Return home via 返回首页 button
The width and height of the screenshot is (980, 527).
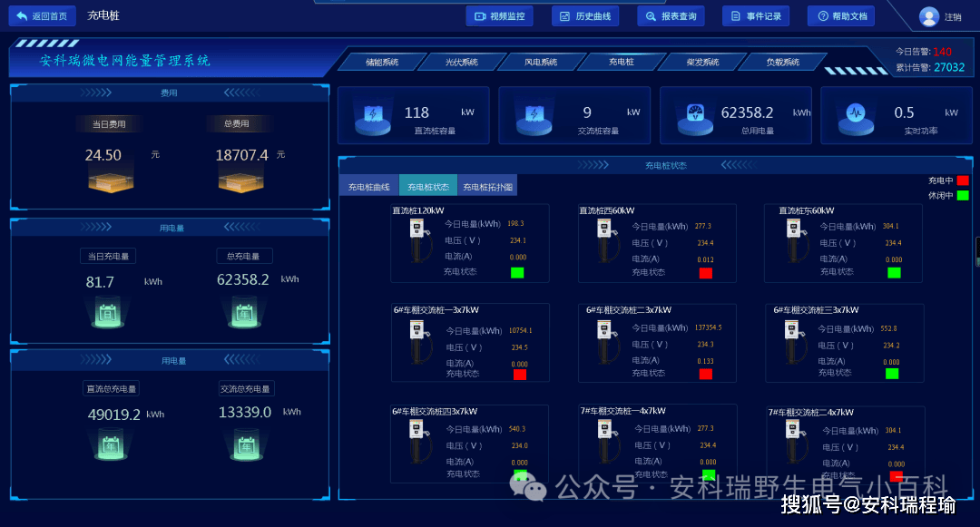click(x=42, y=15)
